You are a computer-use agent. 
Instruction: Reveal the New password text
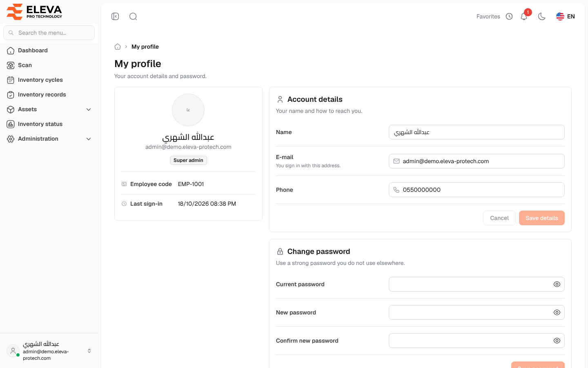coord(557,312)
